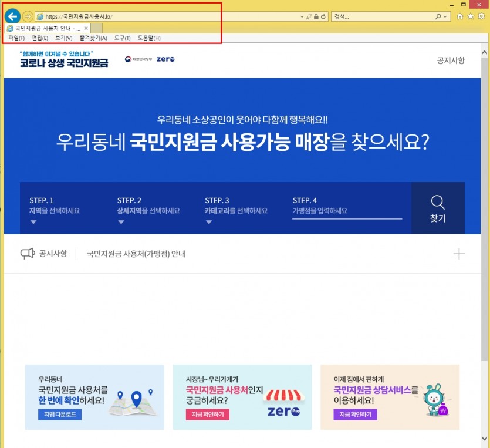Click the 지맵 다운로드 button
This screenshot has height=448, width=490.
pos(60,415)
